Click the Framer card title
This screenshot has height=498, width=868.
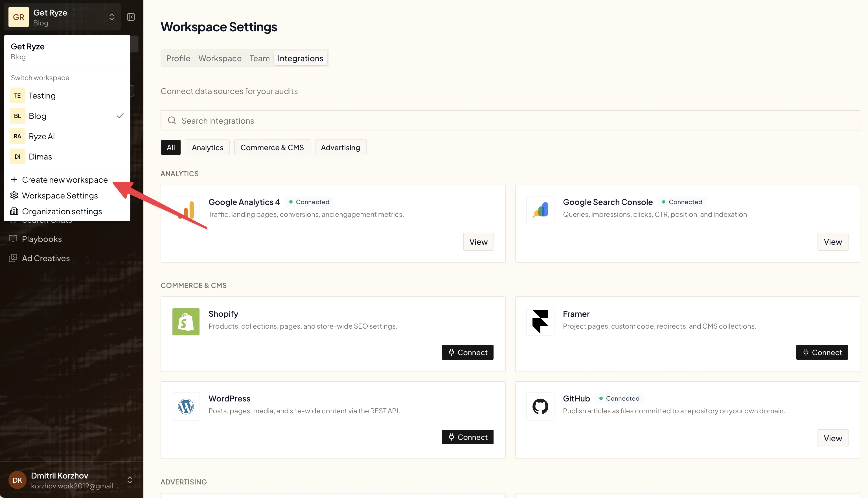tap(576, 314)
